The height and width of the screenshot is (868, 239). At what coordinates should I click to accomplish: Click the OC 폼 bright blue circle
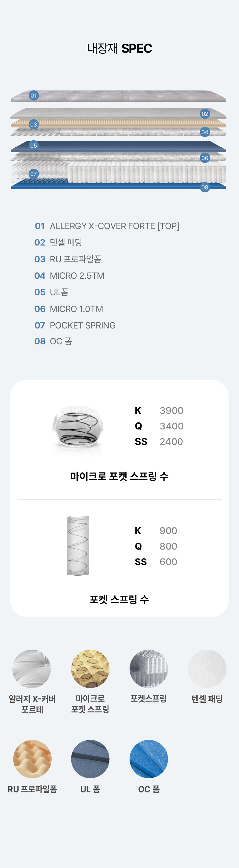(x=149, y=759)
